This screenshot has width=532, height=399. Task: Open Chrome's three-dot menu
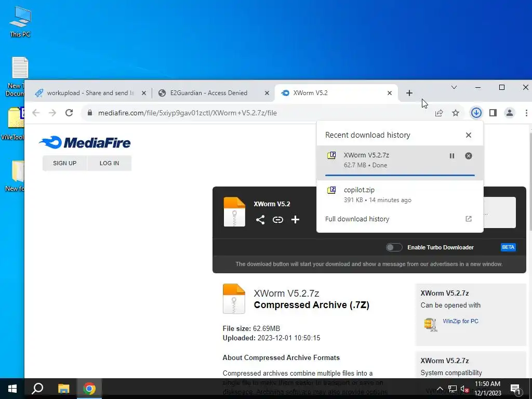click(x=526, y=113)
